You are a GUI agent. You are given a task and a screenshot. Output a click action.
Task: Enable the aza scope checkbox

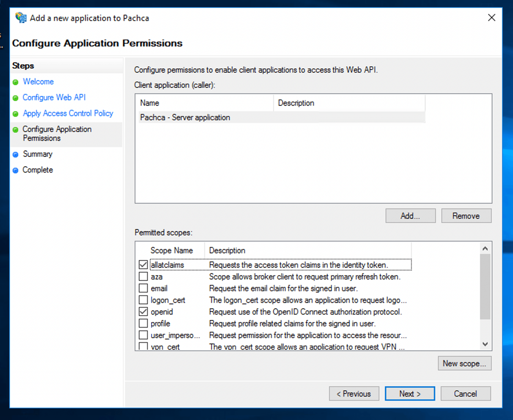[143, 276]
